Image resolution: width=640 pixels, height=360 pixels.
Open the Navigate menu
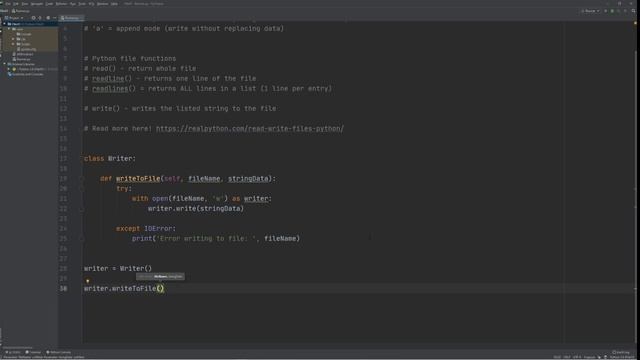[x=37, y=4]
